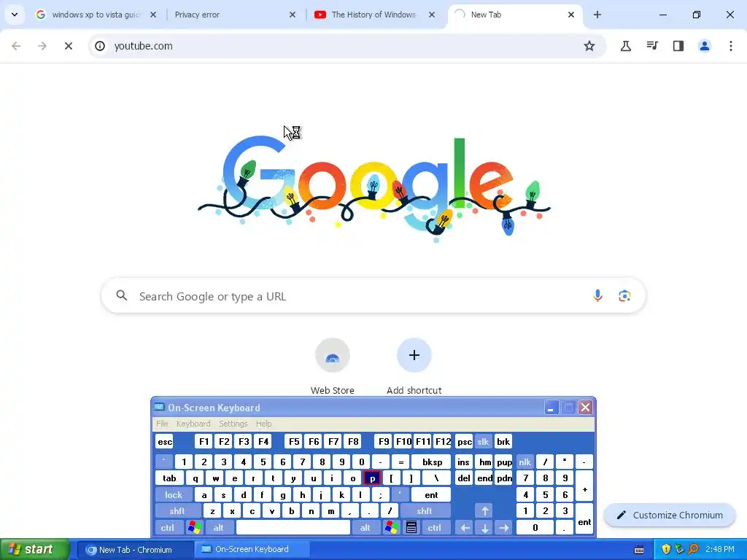Open the side panel icon

tap(678, 46)
